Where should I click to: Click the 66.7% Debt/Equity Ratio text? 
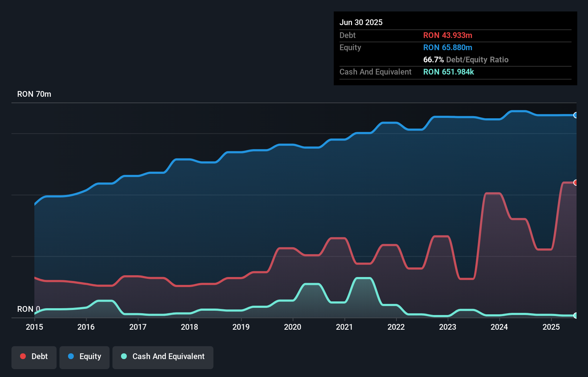466,59
